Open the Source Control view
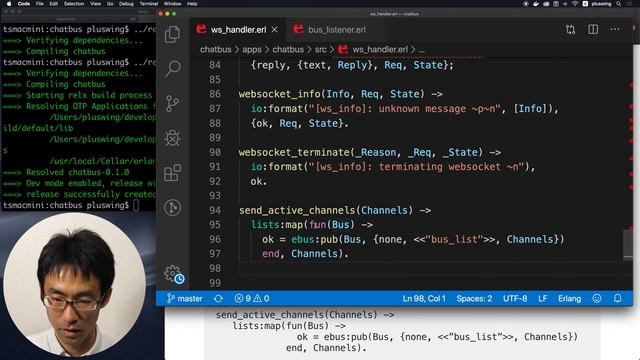This screenshot has width=640, height=360. [x=172, y=103]
